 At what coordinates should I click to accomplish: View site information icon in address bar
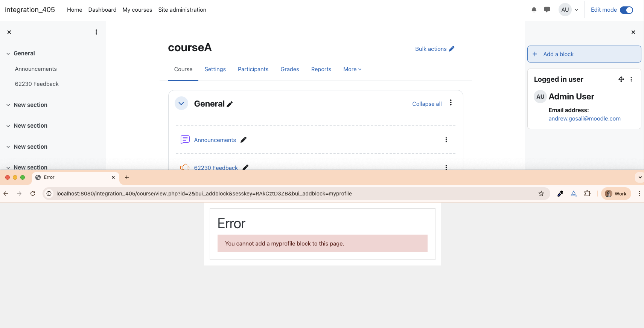coord(49,194)
